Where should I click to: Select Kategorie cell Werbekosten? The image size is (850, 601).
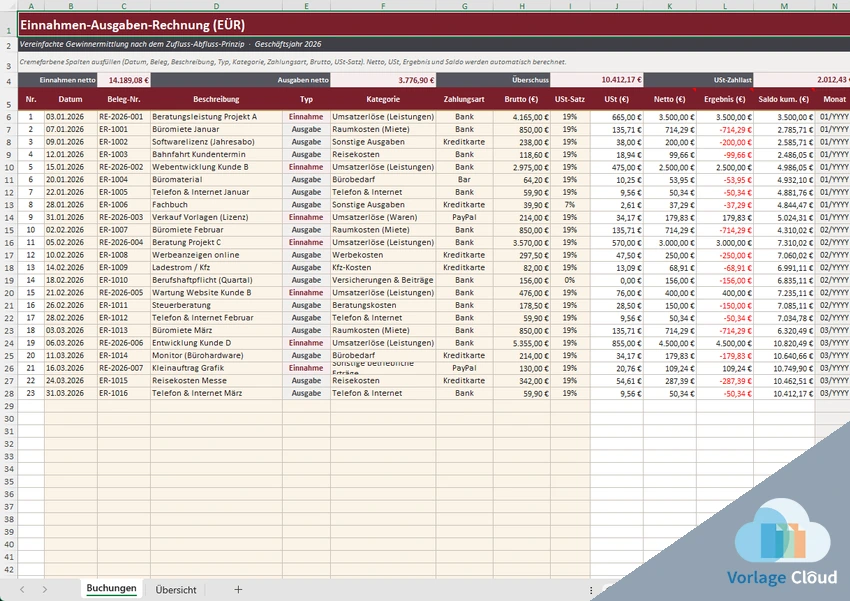(x=383, y=255)
